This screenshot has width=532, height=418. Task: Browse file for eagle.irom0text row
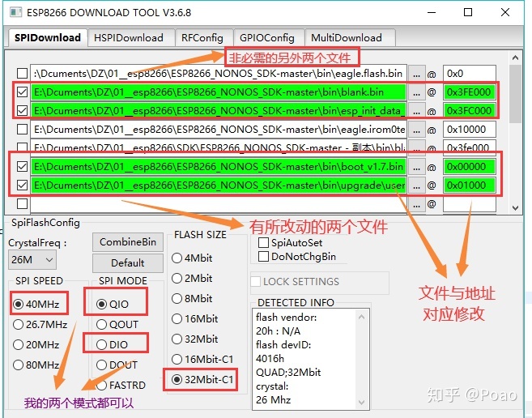[417, 130]
